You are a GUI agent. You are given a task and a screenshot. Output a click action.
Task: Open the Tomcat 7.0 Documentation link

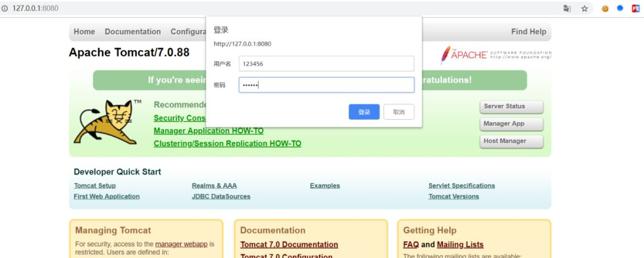tap(289, 245)
